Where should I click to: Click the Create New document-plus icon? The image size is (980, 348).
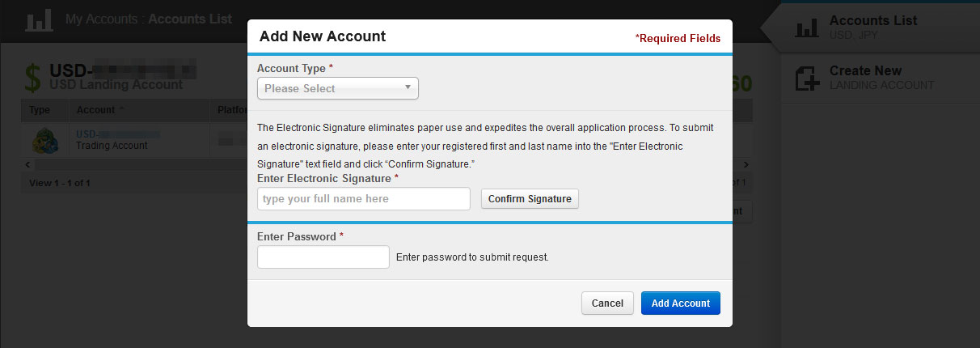tap(807, 78)
